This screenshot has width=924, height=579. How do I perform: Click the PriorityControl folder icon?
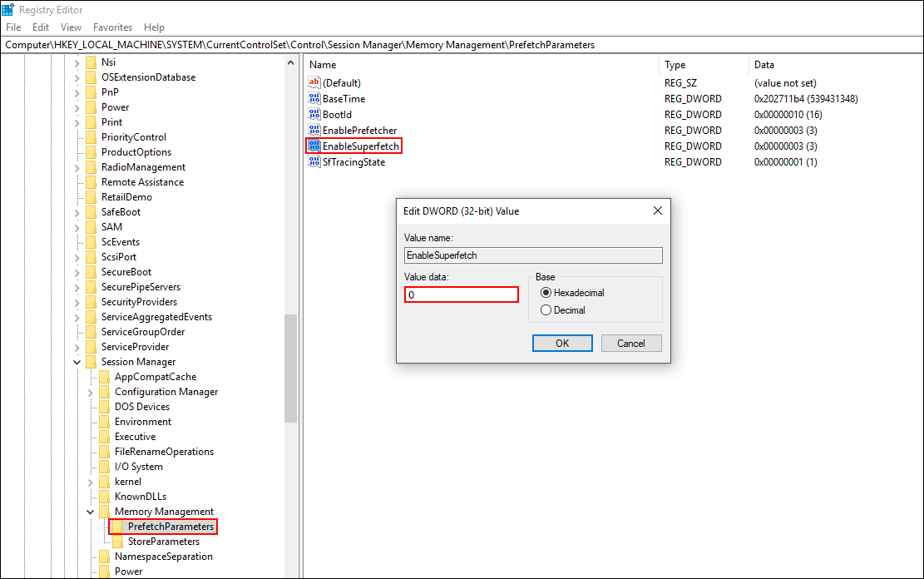point(91,136)
